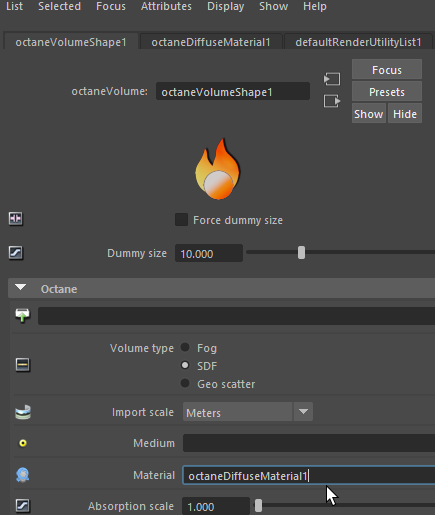Open the Import scale Meters dropdown
Image resolution: width=435 pixels, height=515 pixels.
[248, 412]
